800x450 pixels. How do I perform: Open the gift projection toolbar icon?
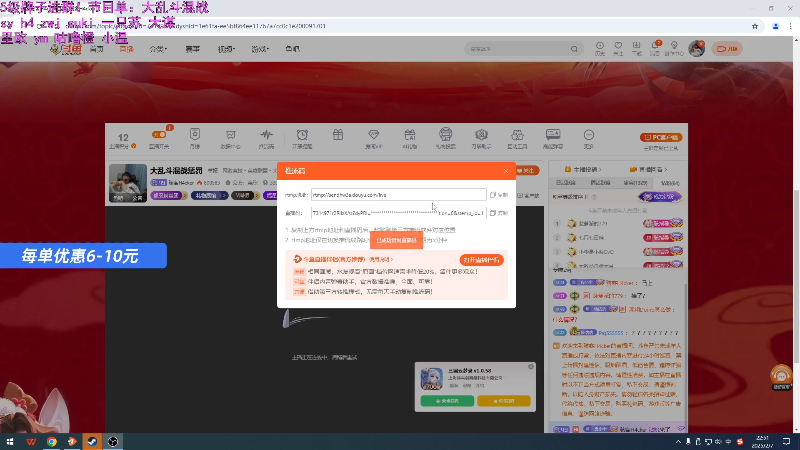click(x=445, y=138)
